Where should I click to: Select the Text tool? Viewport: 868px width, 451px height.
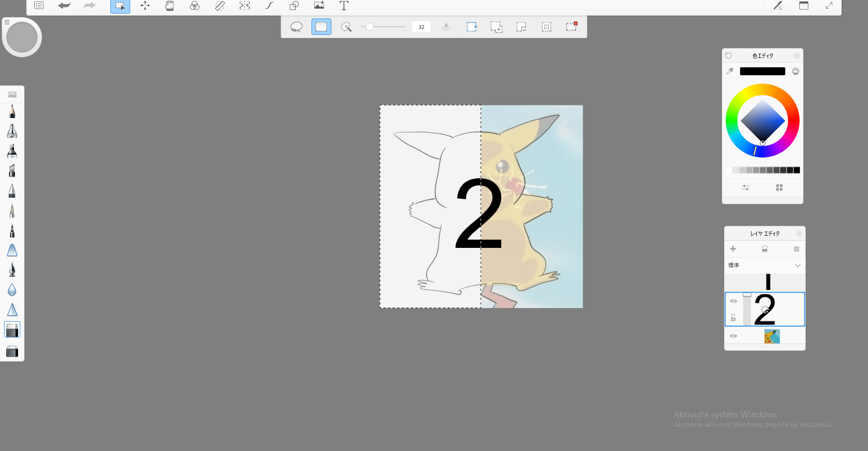pyautogui.click(x=344, y=5)
